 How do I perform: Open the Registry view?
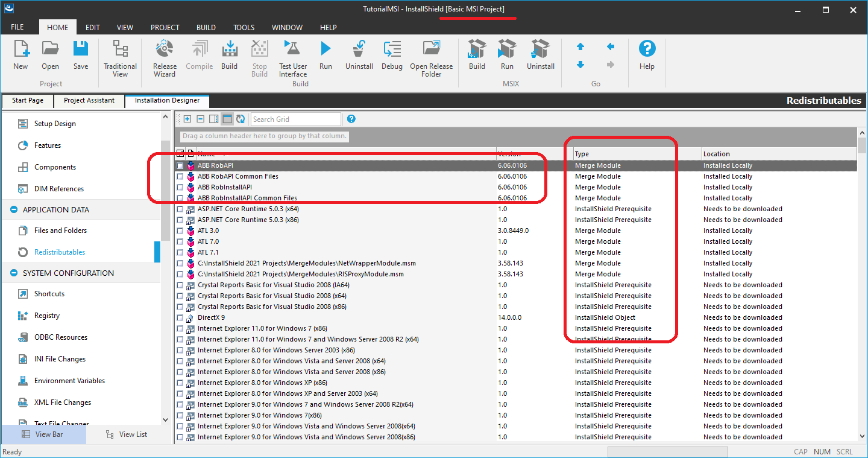coord(47,316)
